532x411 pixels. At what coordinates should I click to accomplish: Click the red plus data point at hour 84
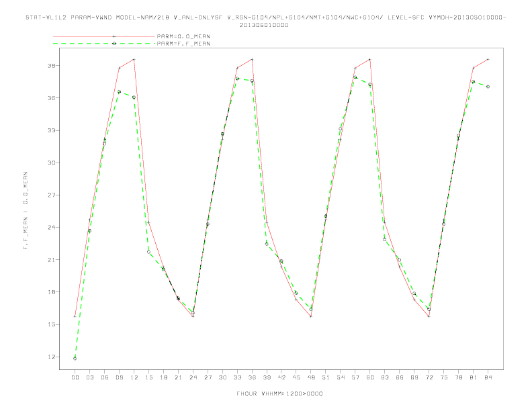click(x=488, y=59)
